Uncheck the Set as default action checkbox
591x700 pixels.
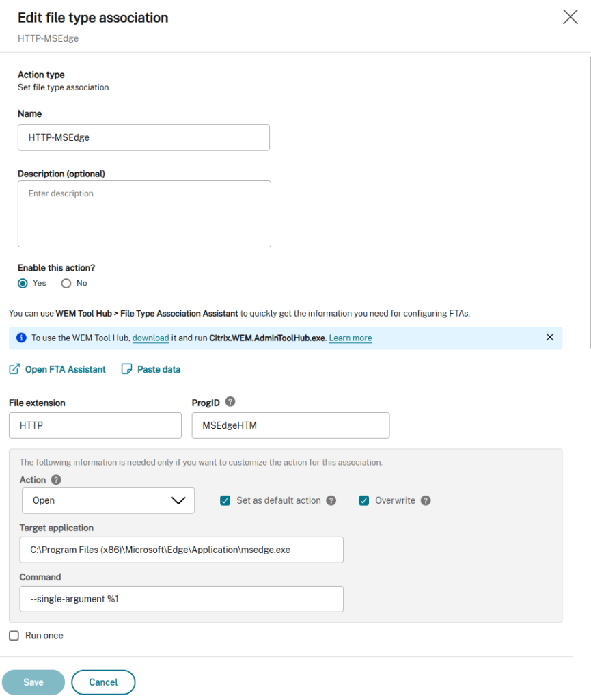[x=225, y=500]
